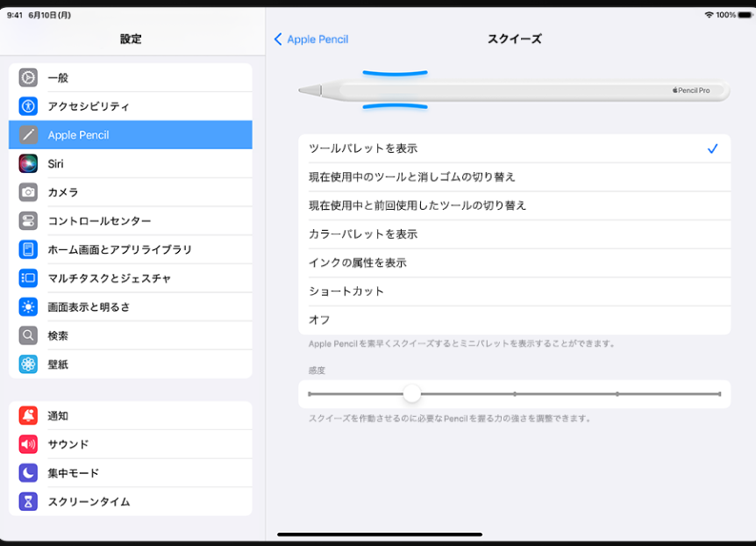The image size is (756, 546).
Task: Open 画面表示と明るさ settings row
Action: [x=130, y=306]
